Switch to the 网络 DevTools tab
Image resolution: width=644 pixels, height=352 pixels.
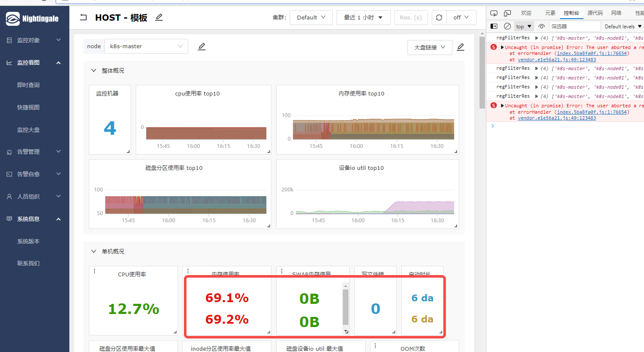617,13
